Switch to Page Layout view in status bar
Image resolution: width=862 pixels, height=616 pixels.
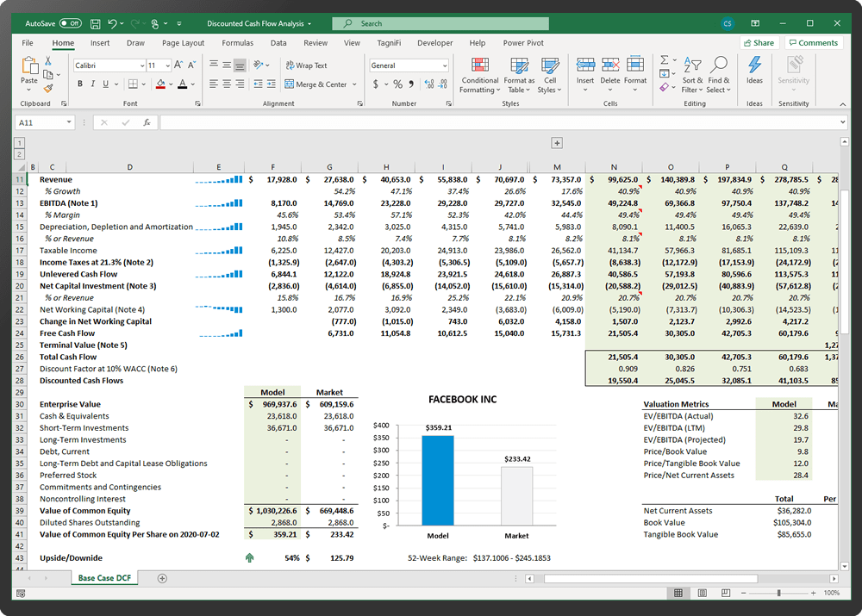(x=702, y=593)
